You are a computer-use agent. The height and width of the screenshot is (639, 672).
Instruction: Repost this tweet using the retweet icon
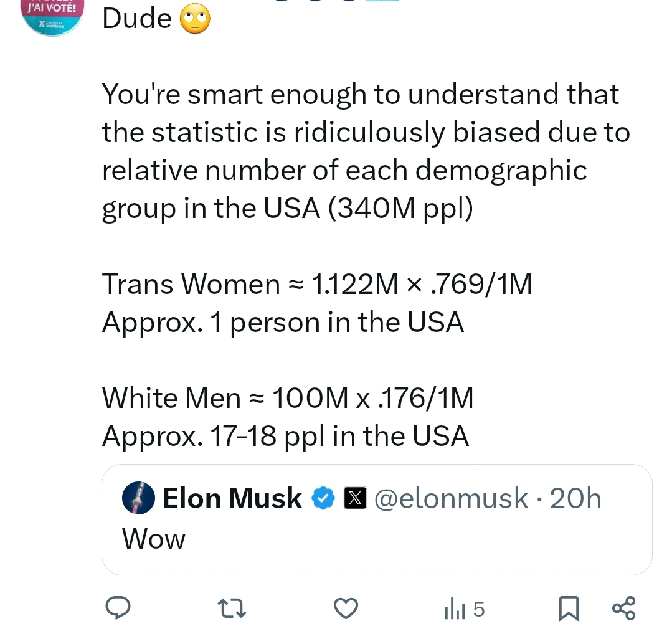[x=235, y=608]
